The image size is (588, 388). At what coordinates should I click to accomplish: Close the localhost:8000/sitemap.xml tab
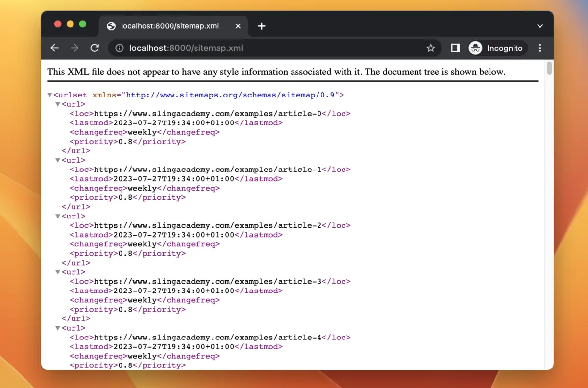pyautogui.click(x=238, y=26)
